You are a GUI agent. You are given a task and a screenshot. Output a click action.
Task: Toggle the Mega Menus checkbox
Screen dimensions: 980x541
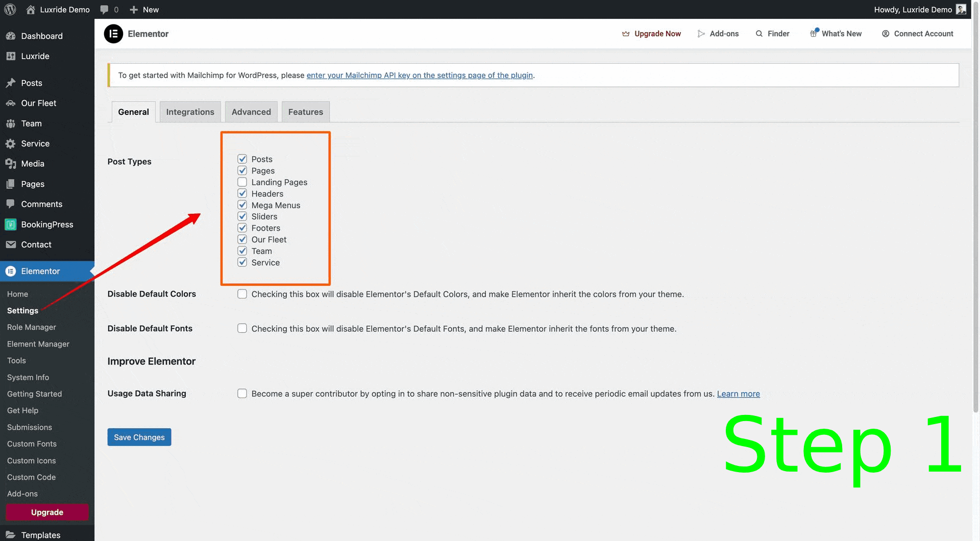click(242, 205)
